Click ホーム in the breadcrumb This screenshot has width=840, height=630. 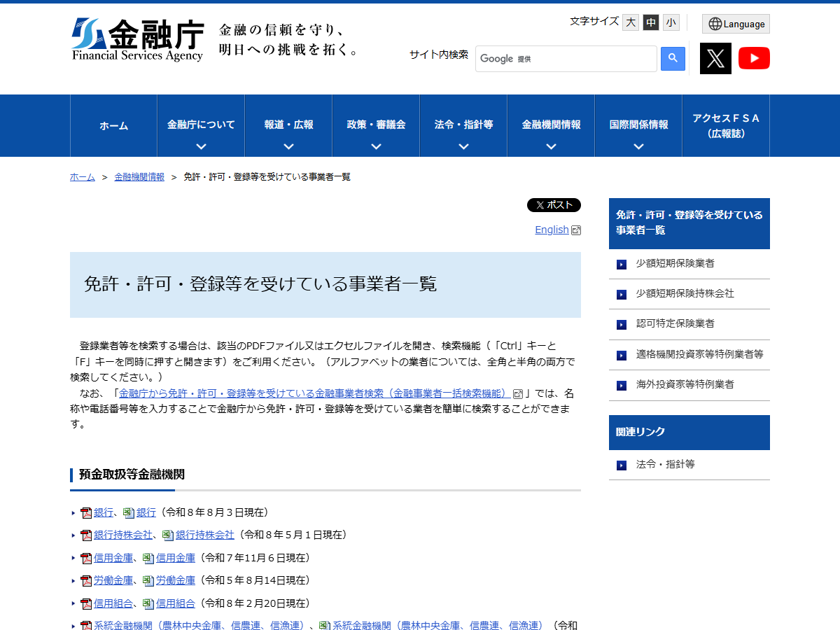83,177
